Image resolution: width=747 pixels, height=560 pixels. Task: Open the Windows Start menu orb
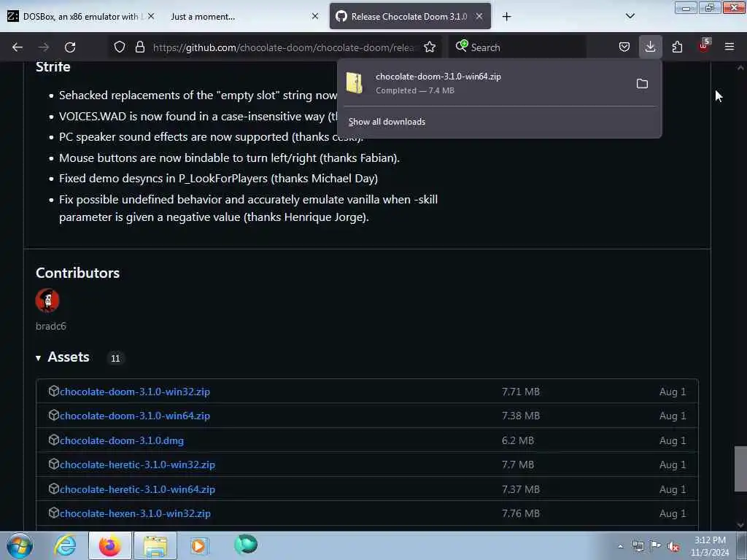(x=20, y=545)
